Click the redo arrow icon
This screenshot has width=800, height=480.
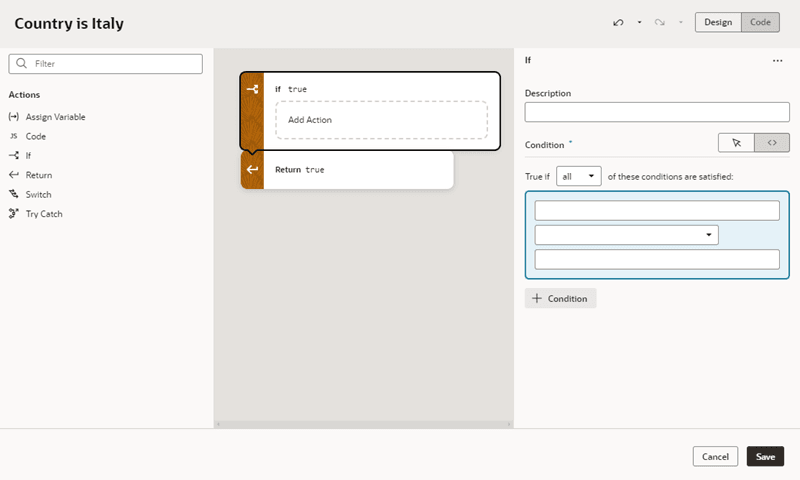660,22
